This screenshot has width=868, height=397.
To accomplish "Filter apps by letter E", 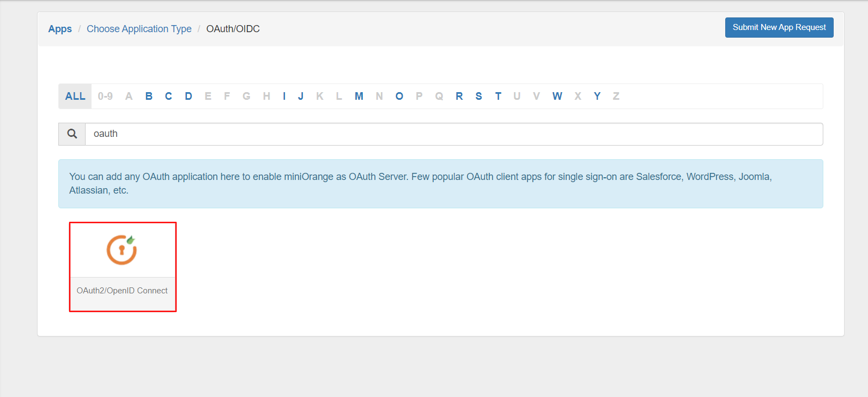I will click(208, 97).
